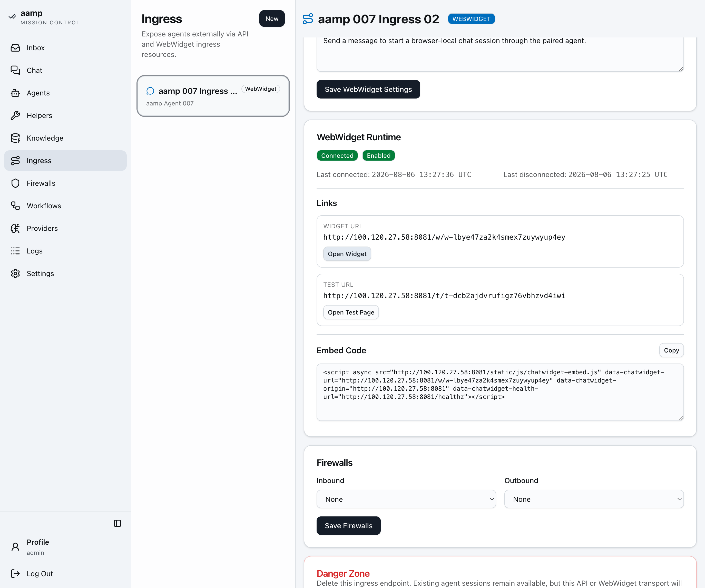705x588 pixels.
Task: Copy the embed code
Action: point(671,350)
